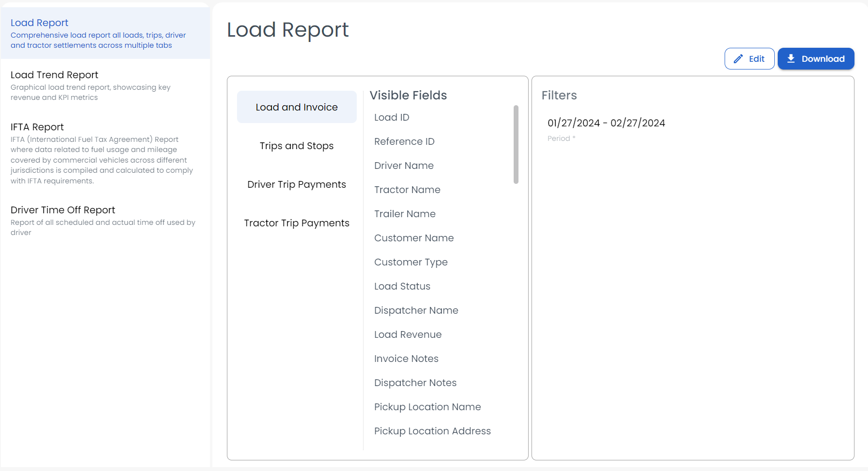Click the Edit button

coord(750,58)
